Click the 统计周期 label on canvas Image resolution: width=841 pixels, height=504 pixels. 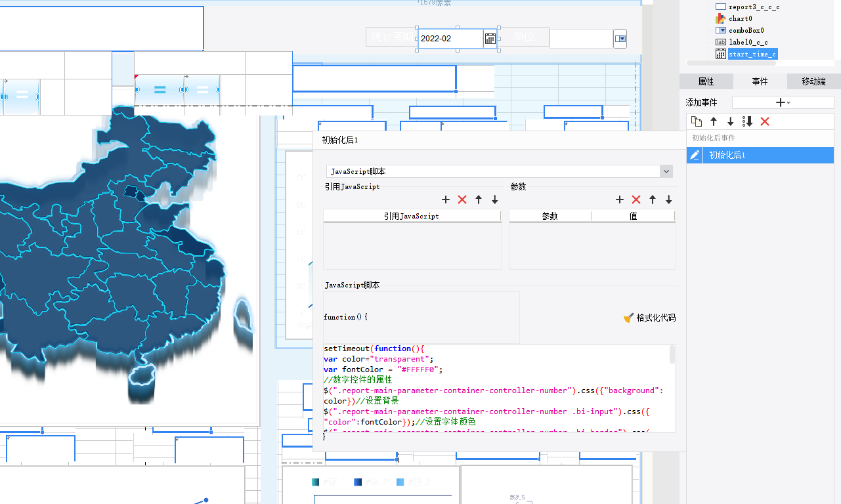[392, 37]
